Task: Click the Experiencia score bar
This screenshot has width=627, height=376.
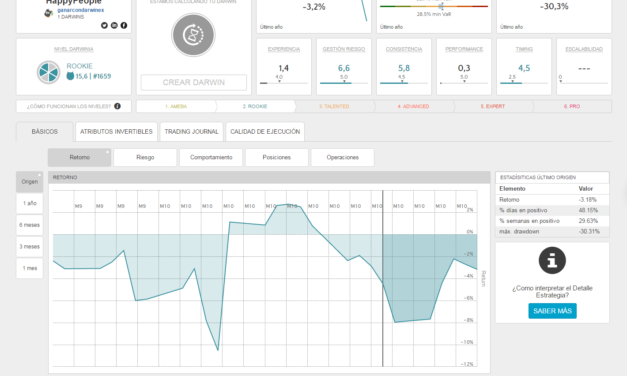Action: point(284,83)
